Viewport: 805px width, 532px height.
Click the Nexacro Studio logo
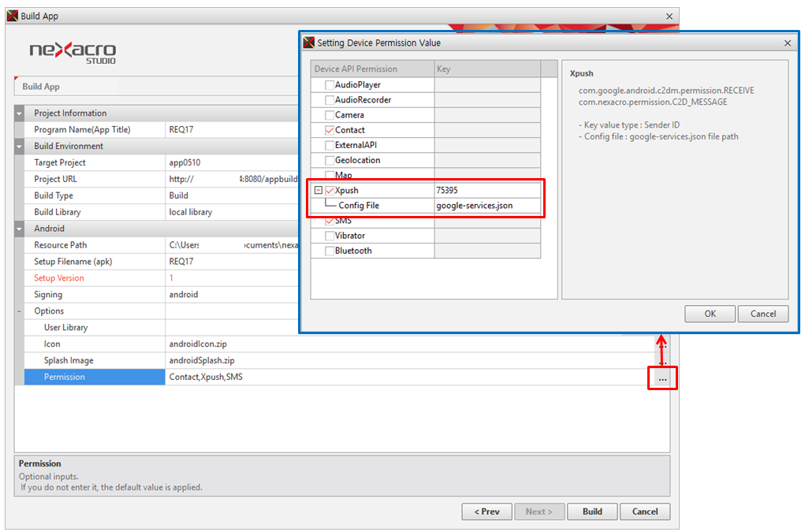tap(73, 53)
